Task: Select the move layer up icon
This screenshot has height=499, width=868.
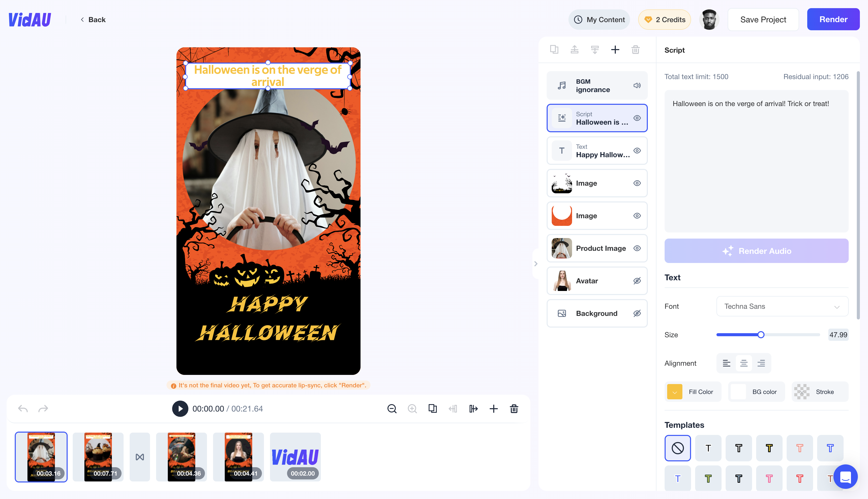Action: tap(575, 50)
